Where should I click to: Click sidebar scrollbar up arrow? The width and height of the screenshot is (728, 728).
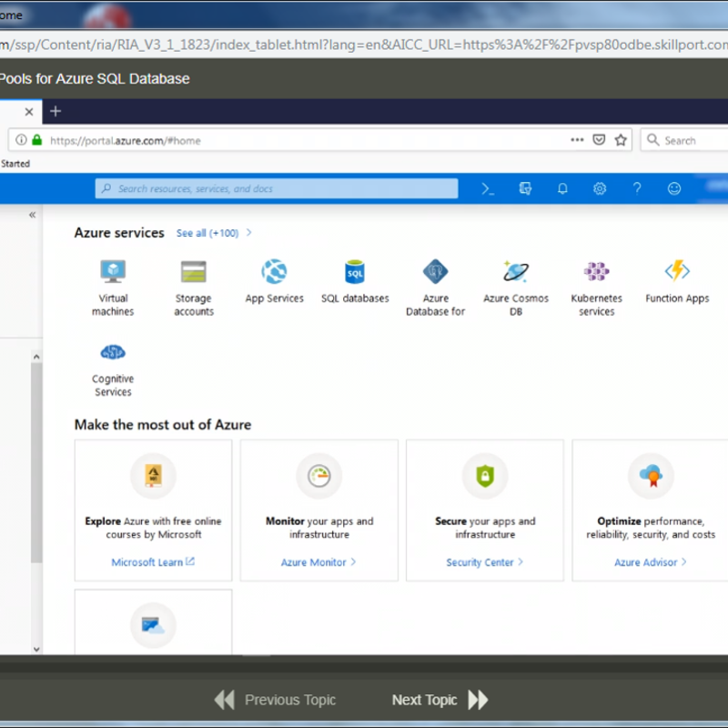(x=36, y=357)
